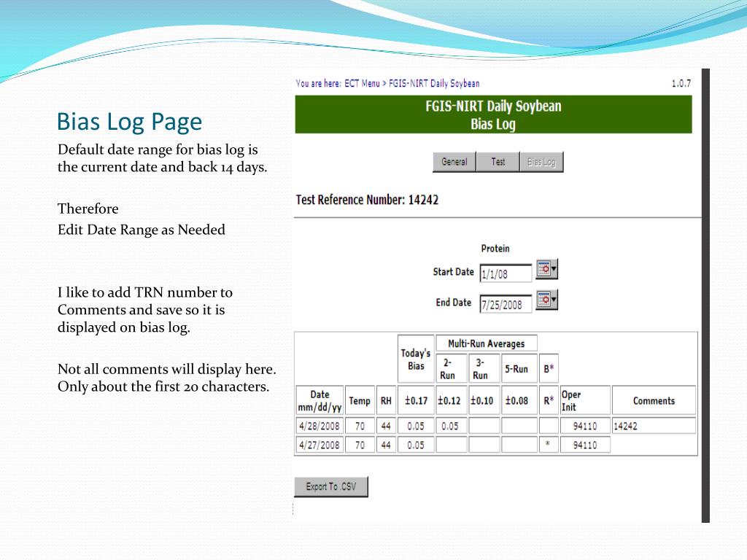Click the Start Date field showing 1/1/08

point(506,274)
